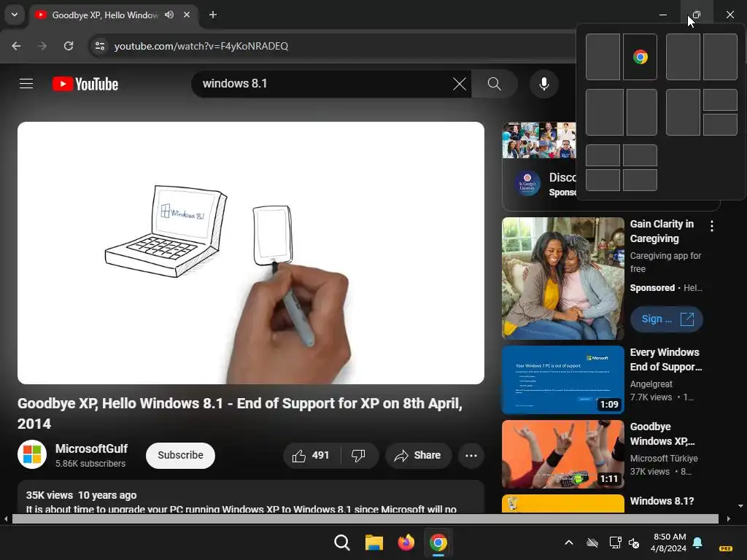
Task: Open the sponsored collage thumbnail banner
Action: [x=539, y=140]
